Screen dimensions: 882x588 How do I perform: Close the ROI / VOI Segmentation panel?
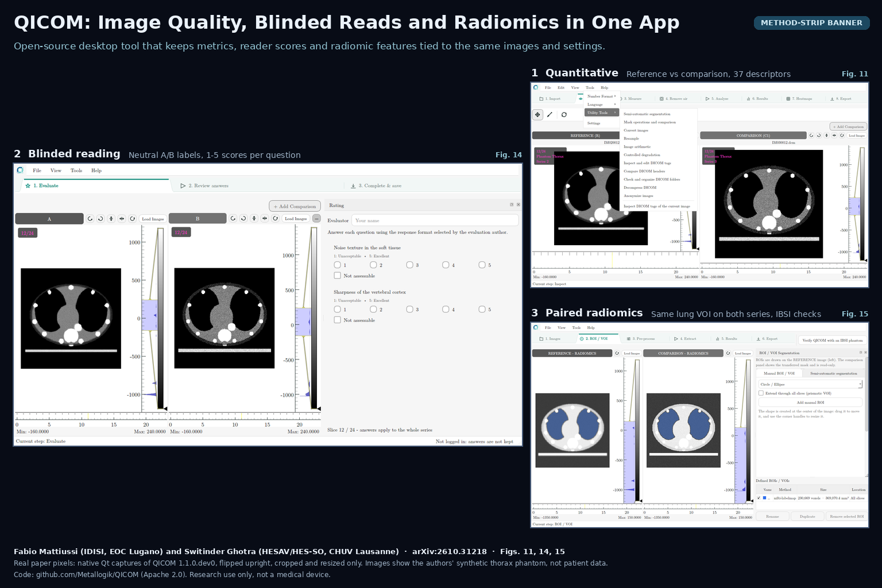865,353
